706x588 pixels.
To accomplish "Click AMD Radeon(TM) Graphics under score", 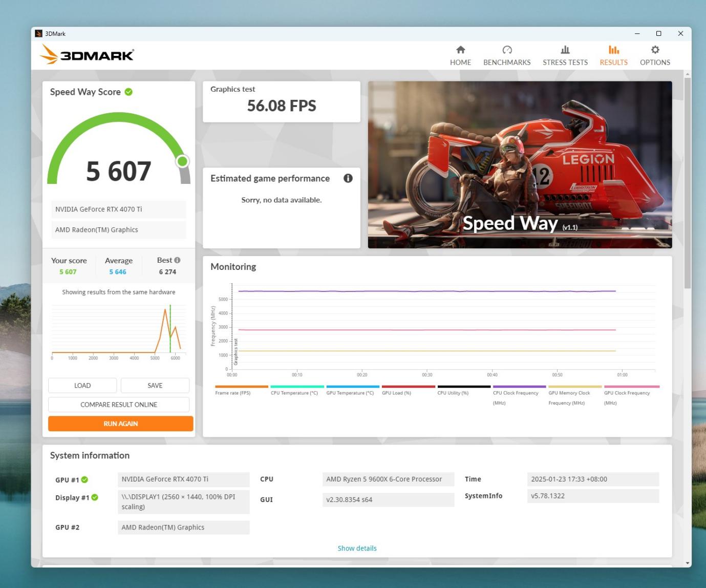I will click(x=119, y=229).
